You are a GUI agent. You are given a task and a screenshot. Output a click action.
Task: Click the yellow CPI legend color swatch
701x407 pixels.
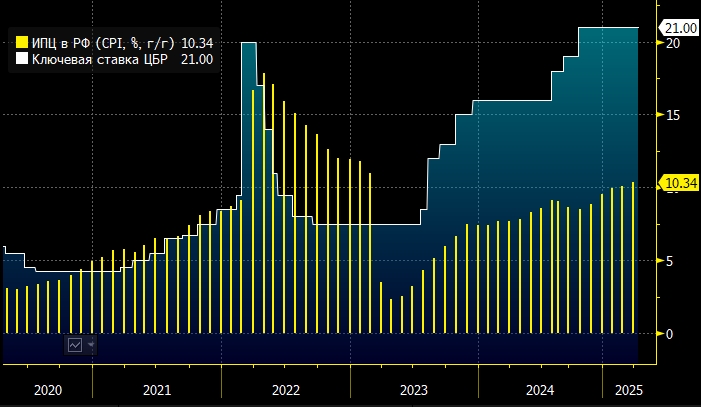point(23,43)
